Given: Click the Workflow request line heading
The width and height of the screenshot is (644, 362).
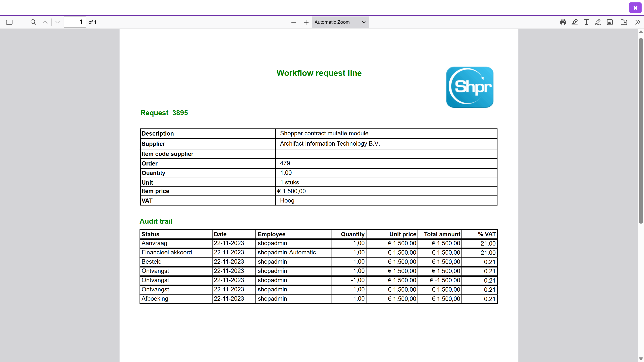Looking at the screenshot, I should click(x=319, y=73).
